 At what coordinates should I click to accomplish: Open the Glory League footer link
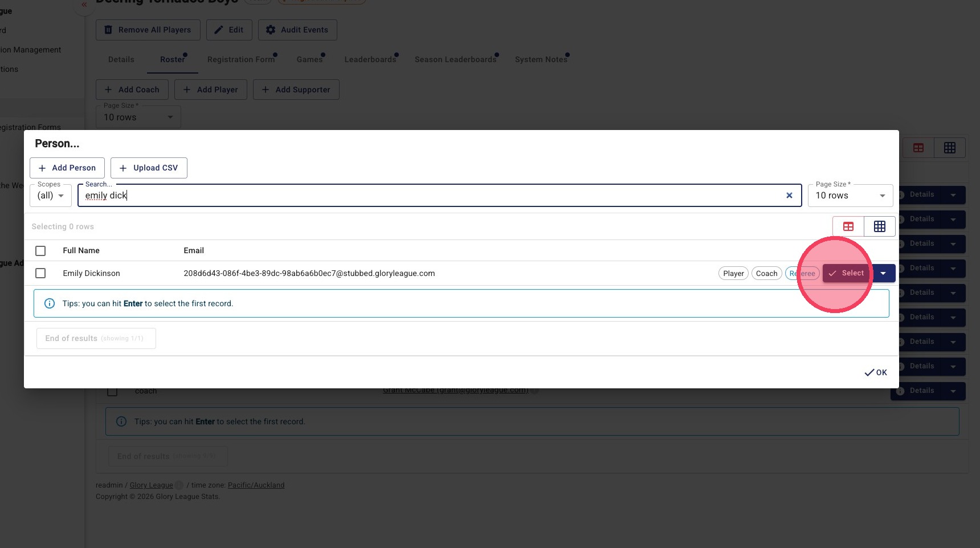click(151, 485)
